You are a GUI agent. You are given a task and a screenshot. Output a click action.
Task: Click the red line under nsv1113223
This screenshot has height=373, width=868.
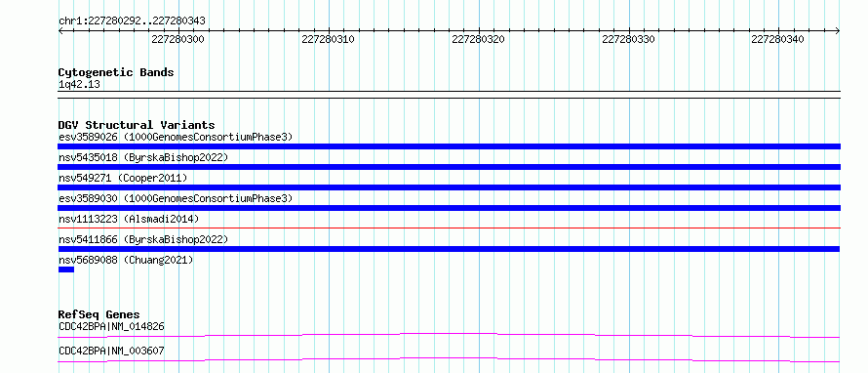tap(449, 228)
